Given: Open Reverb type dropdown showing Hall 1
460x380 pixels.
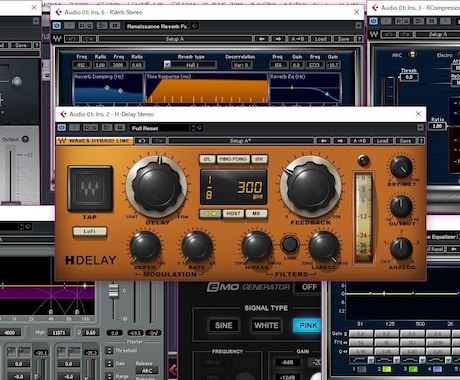Looking at the screenshot, I should 190,65.
